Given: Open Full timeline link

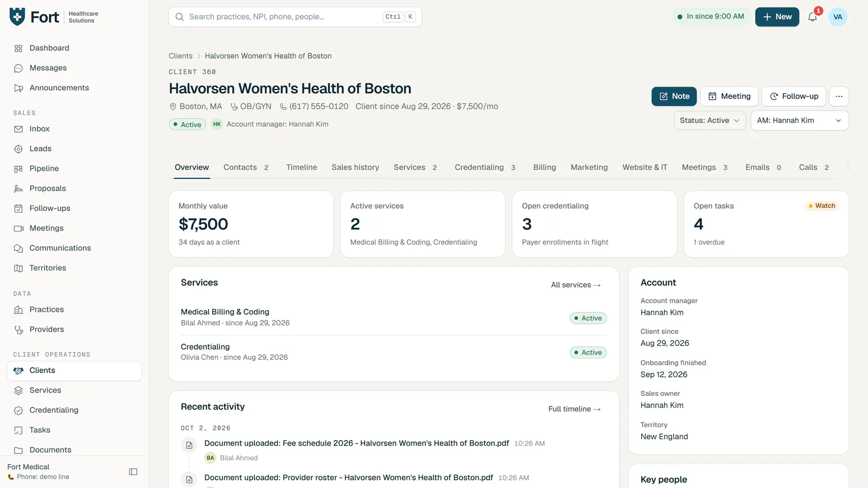Looking at the screenshot, I should (575, 409).
